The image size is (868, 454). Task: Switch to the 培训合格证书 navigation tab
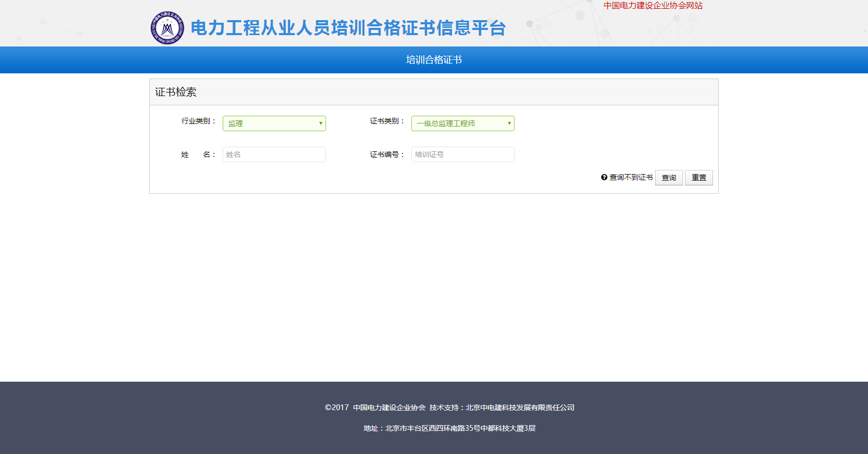point(434,60)
